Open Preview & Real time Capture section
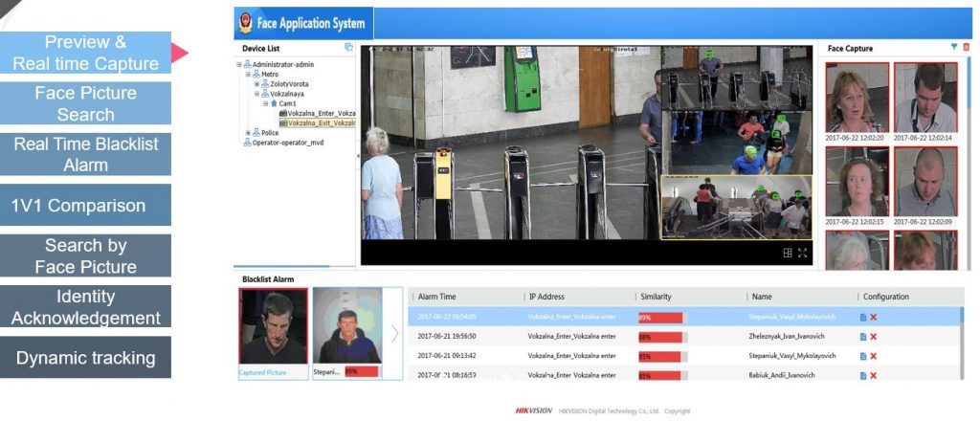Image resolution: width=980 pixels, height=421 pixels. click(x=85, y=53)
